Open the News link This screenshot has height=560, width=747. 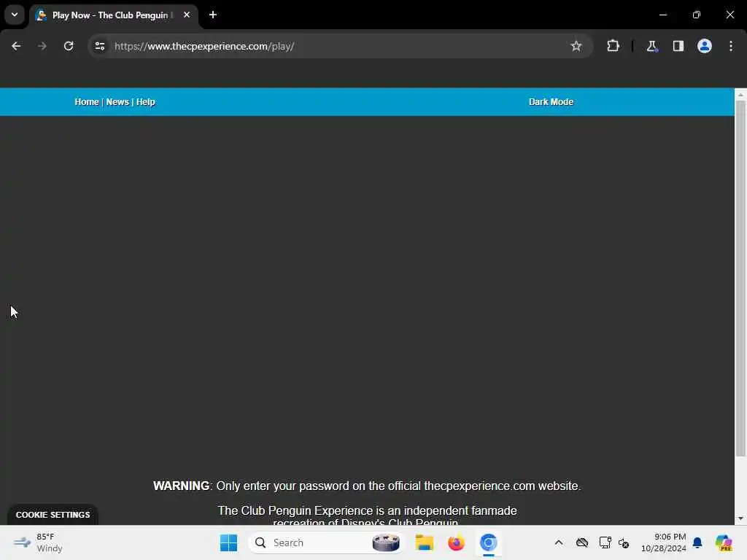(x=117, y=102)
